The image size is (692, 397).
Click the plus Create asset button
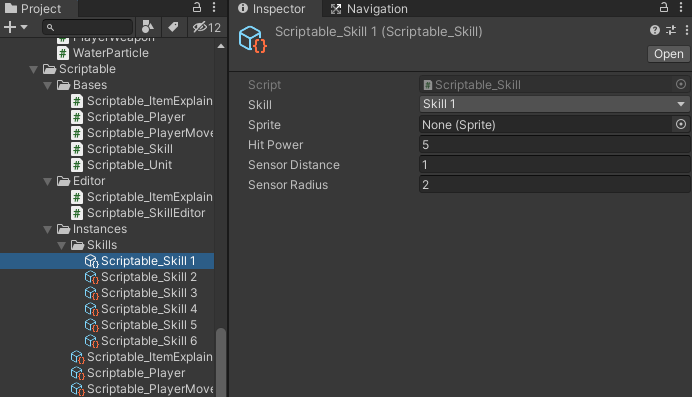coord(10,27)
